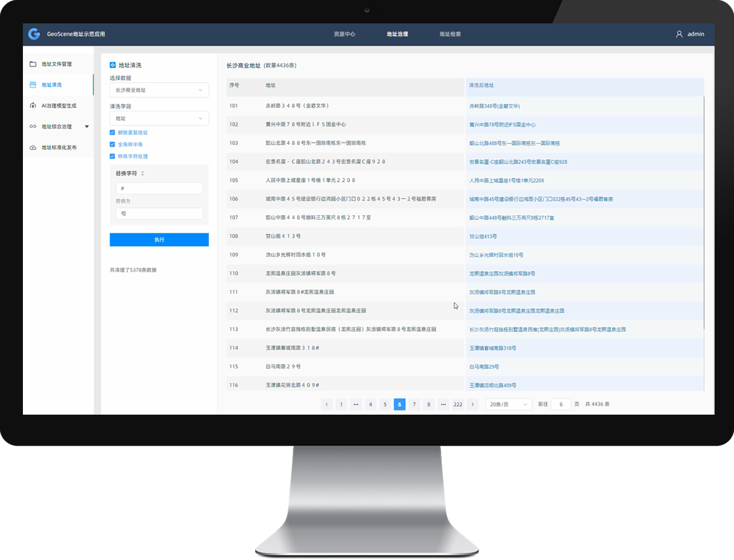Screen dimensions: 734x560
Task: Click the GeoScene logo icon
Action: pyautogui.click(x=34, y=34)
